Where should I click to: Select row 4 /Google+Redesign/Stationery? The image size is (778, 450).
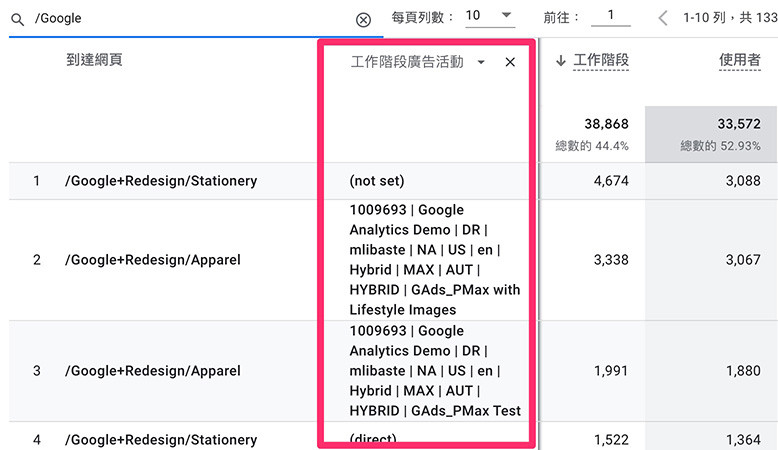click(x=161, y=440)
